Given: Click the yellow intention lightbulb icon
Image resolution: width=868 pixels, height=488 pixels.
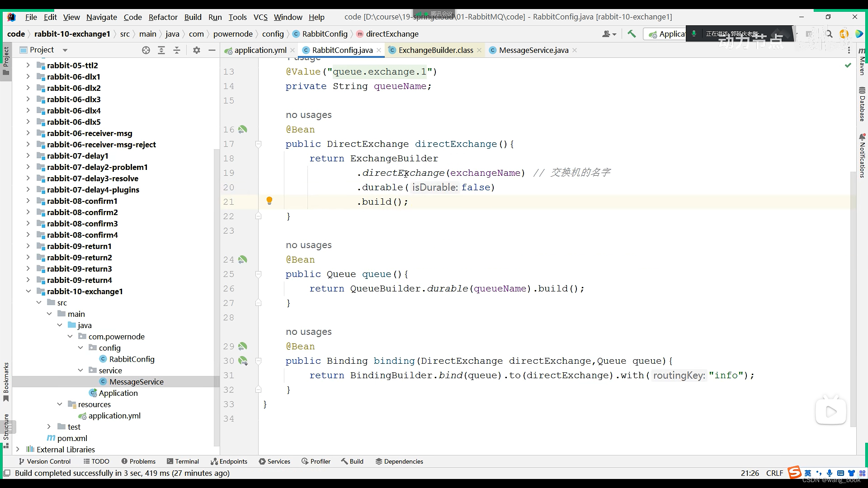Looking at the screenshot, I should click(269, 201).
